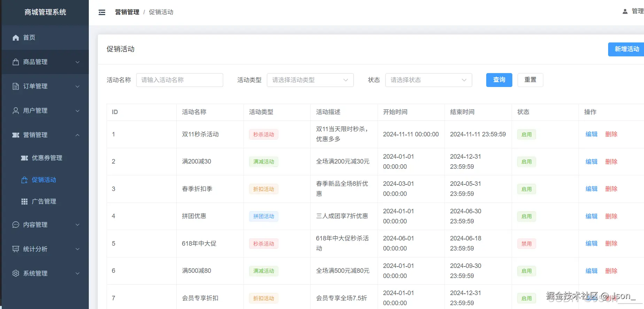
Task: Open the 商品管理 sidebar menu
Action: [x=45, y=62]
